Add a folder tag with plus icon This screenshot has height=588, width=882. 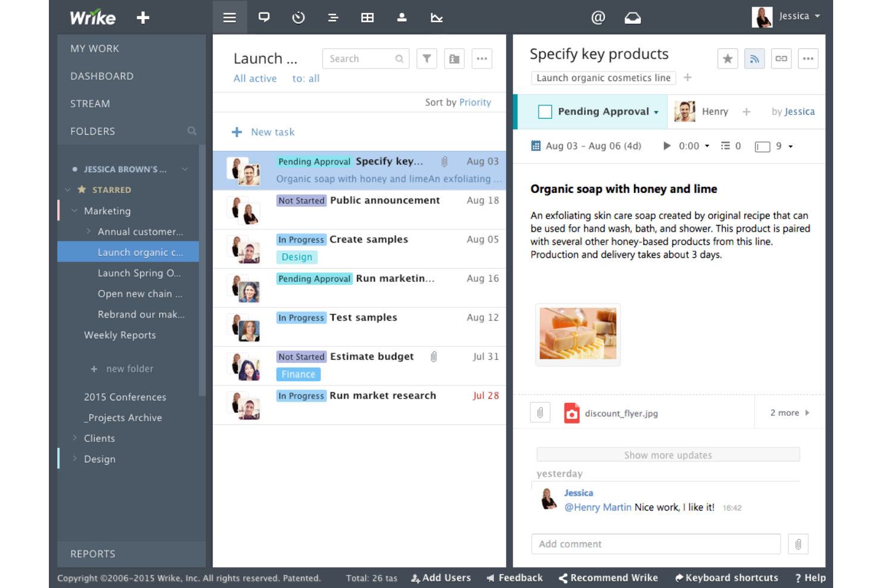point(688,77)
